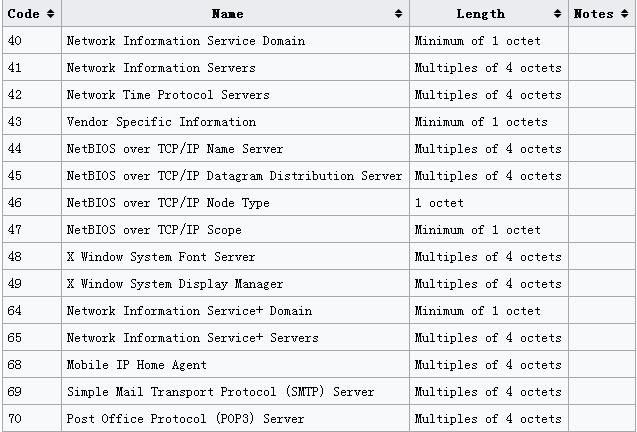Click the Vendor Specific Information cell

[161, 122]
